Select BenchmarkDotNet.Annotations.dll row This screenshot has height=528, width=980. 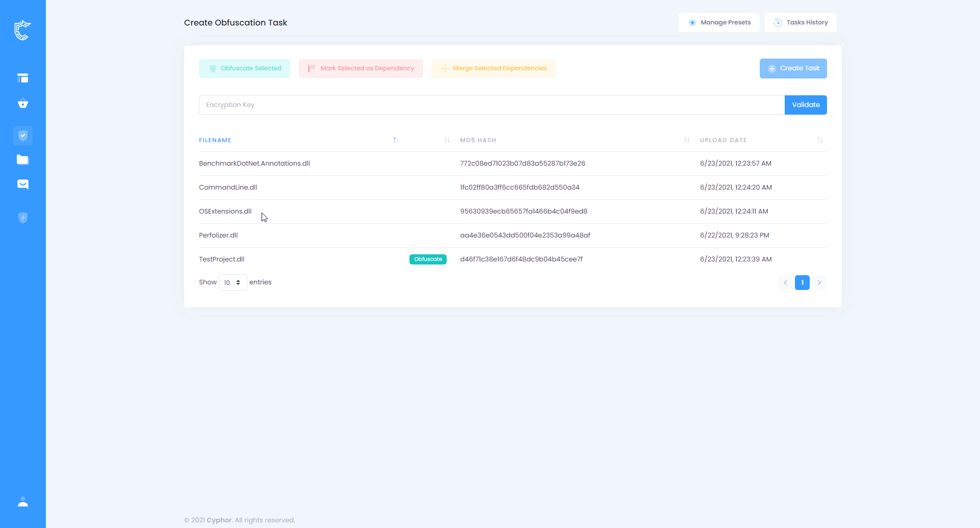(513, 164)
